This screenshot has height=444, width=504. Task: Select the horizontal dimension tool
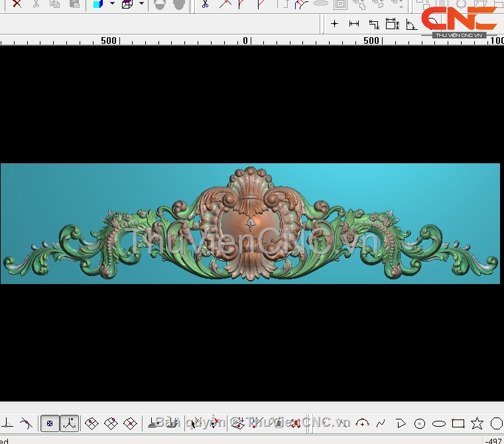point(354,24)
